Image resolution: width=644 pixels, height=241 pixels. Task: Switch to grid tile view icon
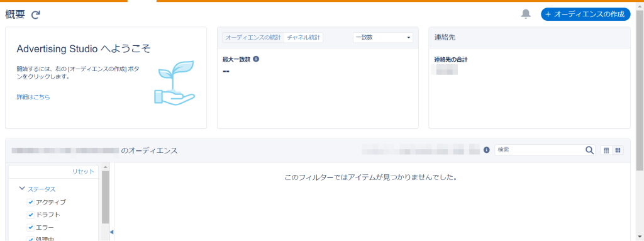(x=618, y=150)
